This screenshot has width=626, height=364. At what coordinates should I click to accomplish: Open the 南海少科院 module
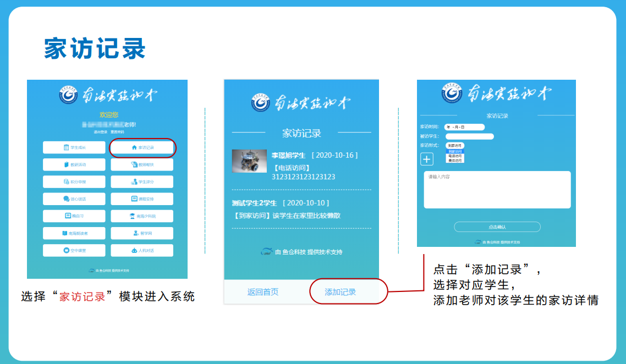(142, 216)
